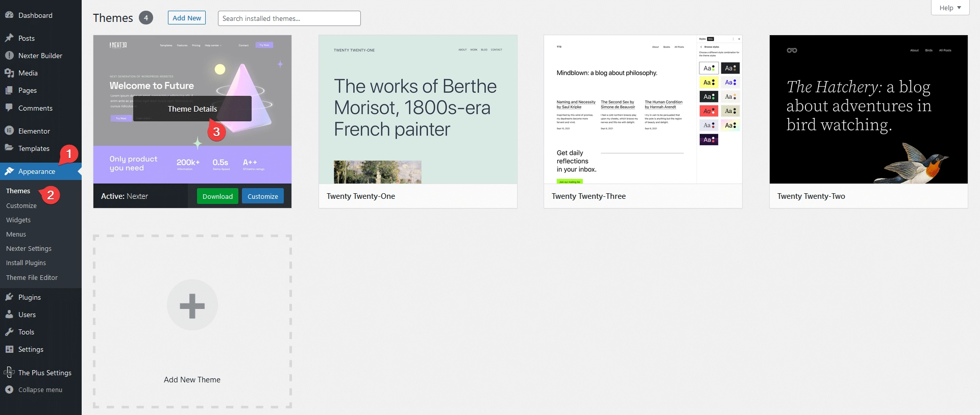Go to Widgets submenu

tap(18, 220)
